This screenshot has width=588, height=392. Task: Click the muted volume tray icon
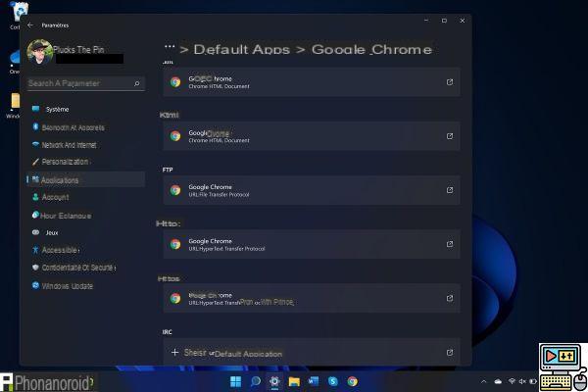point(522,381)
